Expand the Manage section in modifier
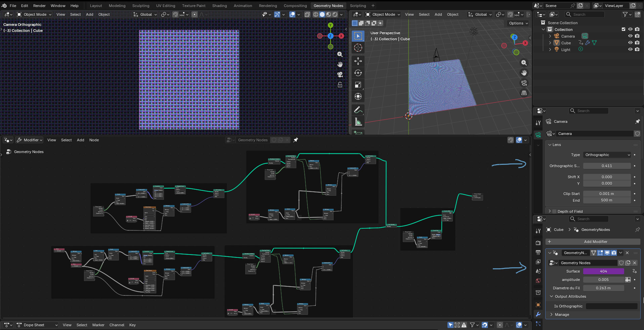The image size is (644, 330). [x=562, y=315]
